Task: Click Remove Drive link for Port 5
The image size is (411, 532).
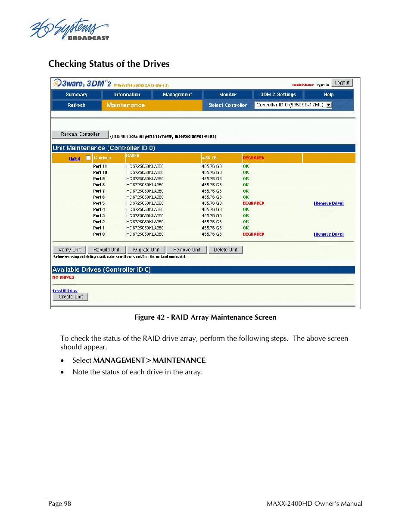Action: click(x=329, y=203)
